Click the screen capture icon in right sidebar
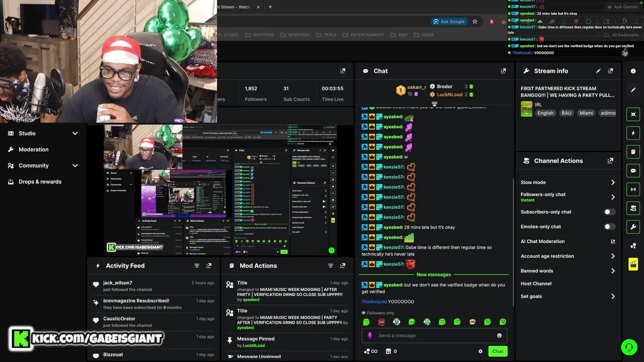 [633, 114]
